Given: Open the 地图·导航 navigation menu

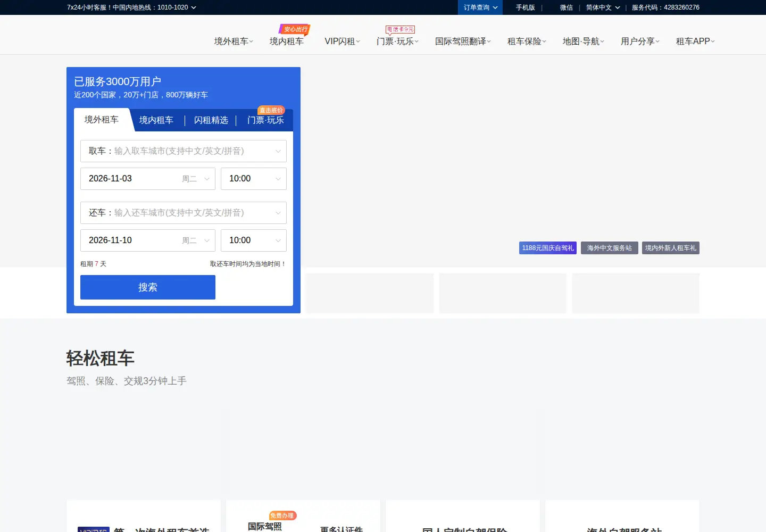Looking at the screenshot, I should (583, 41).
